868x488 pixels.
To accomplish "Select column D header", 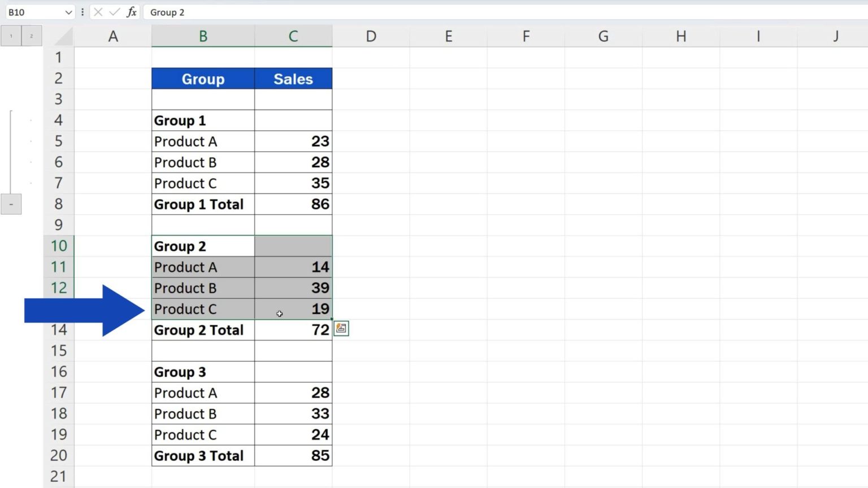I will pos(371,37).
